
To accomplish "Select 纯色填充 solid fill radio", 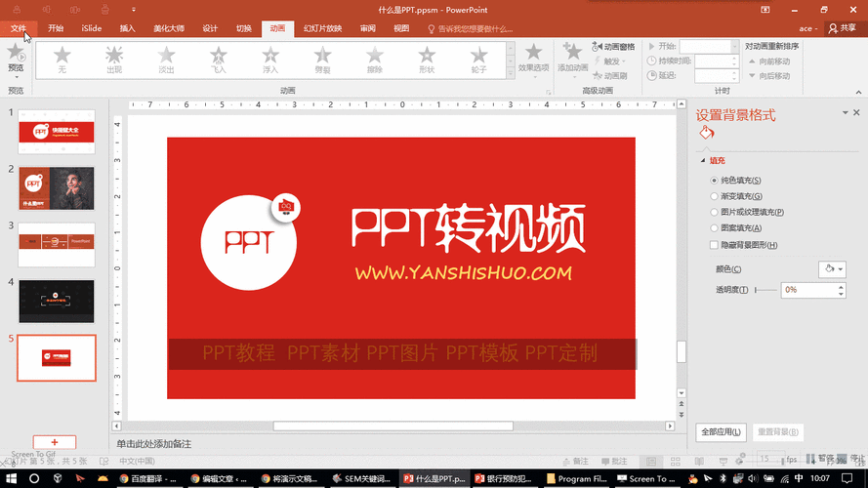I will coord(714,181).
